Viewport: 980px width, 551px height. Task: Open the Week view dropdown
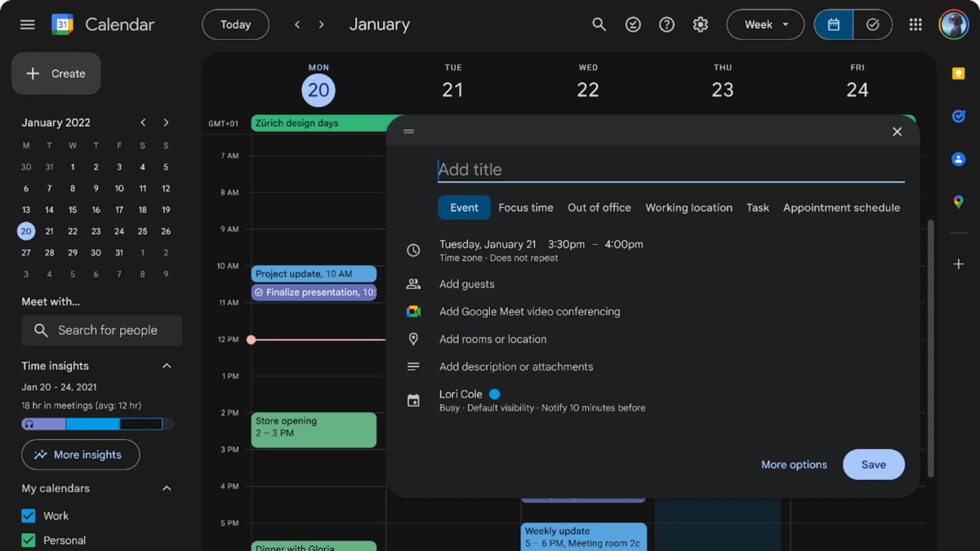pyautogui.click(x=765, y=24)
